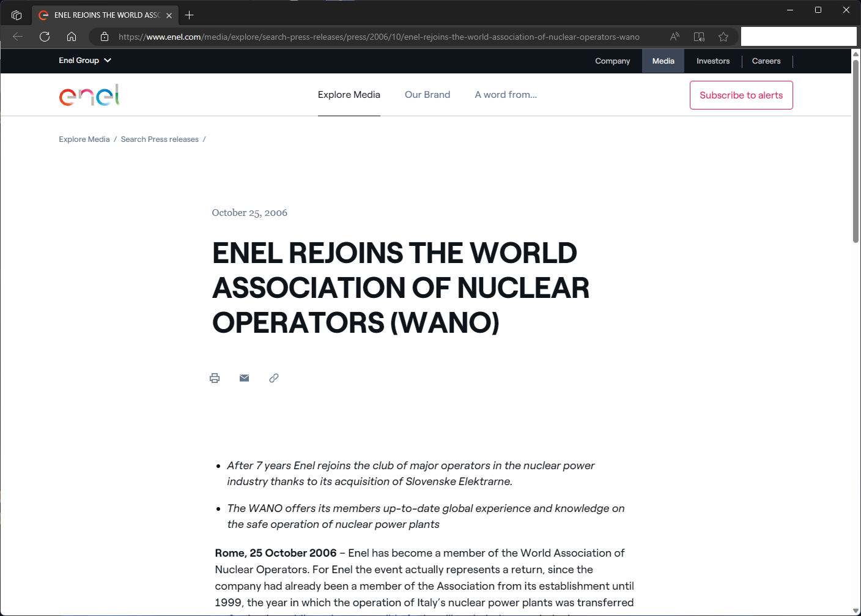Click the headline ENEL REJOINS THE WORLD ASSOCIATION

coord(401,288)
